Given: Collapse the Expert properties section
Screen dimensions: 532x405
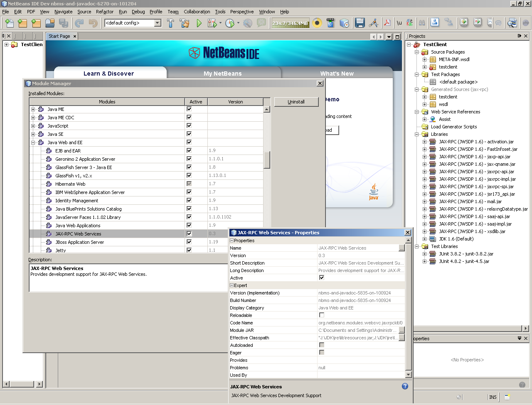Looking at the screenshot, I should click(x=232, y=285).
